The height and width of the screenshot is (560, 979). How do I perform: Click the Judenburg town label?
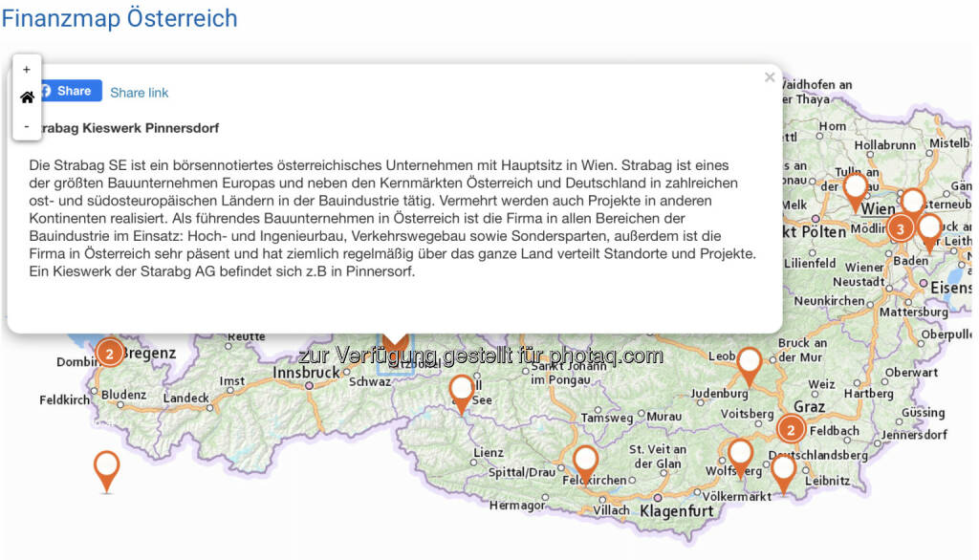tap(719, 394)
